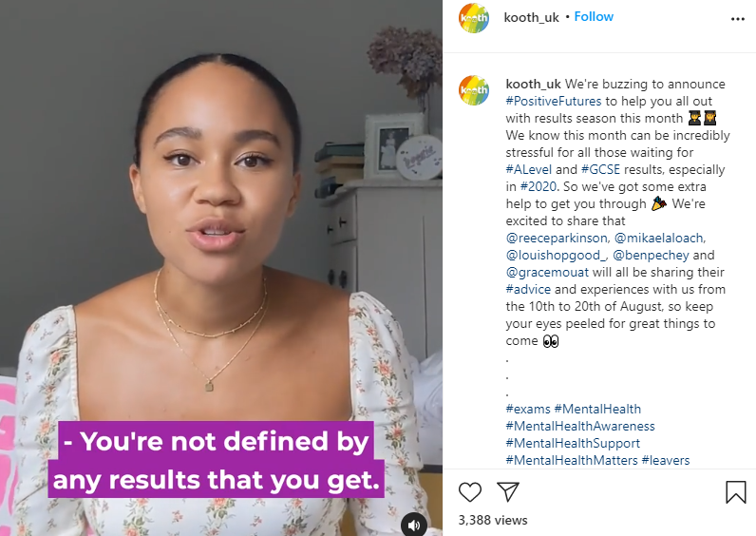
Task: Follow the kooth_uk account
Action: (x=594, y=17)
